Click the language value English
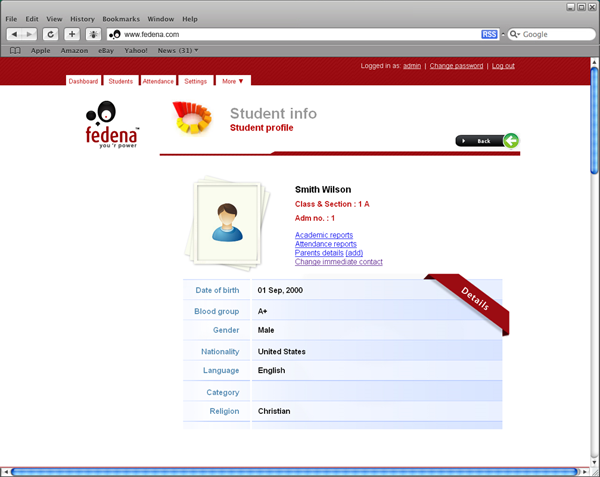This screenshot has height=477, width=600. pyautogui.click(x=271, y=370)
